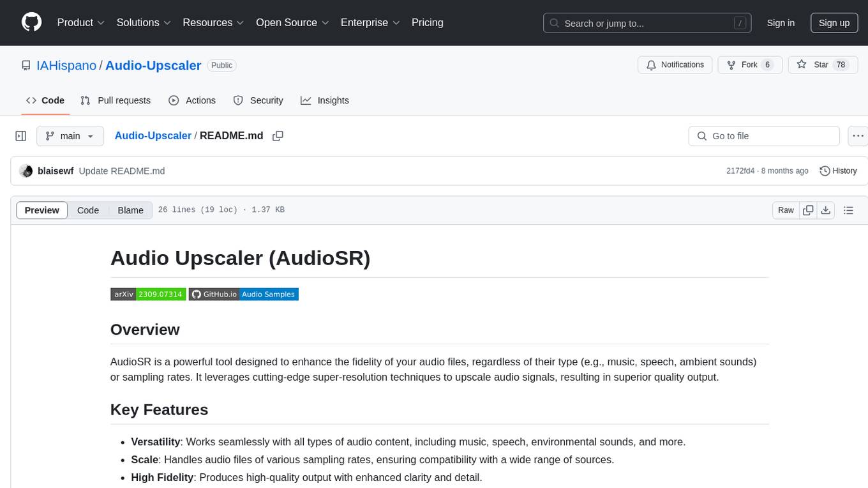The width and height of the screenshot is (868, 488).
Task: Select the Code view toggle
Action: (x=88, y=210)
